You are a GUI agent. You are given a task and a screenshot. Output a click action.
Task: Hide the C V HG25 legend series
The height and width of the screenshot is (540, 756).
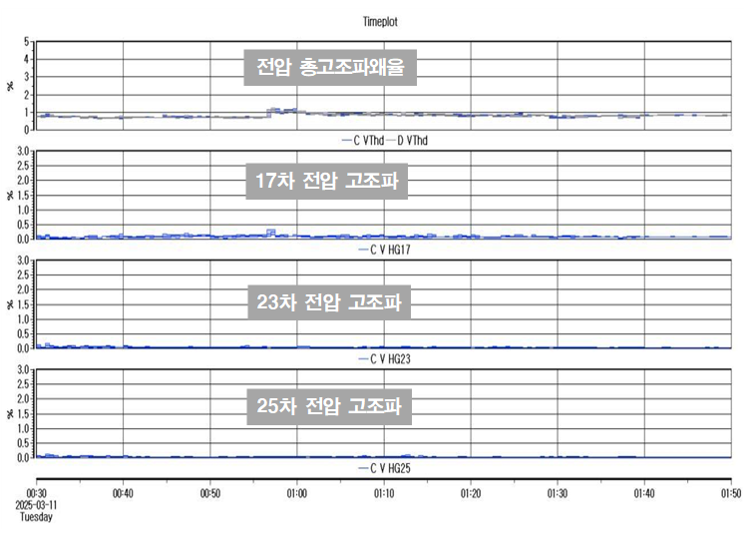tap(383, 467)
